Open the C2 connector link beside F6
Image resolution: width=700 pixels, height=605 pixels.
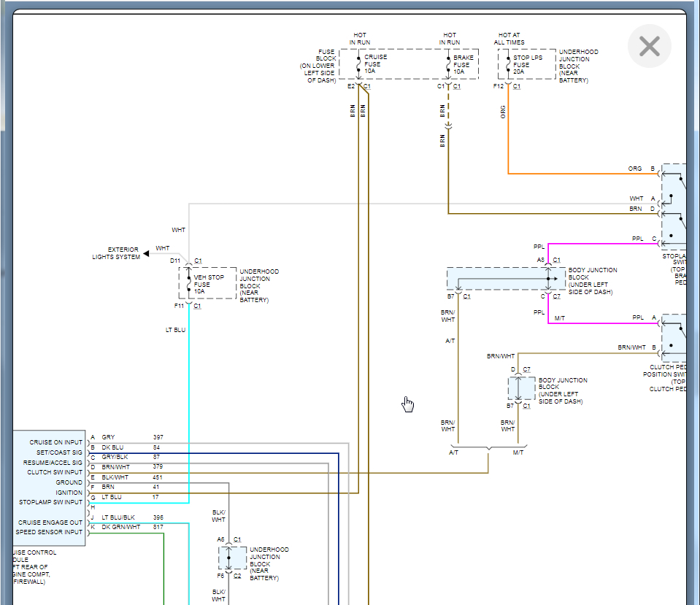click(x=238, y=576)
